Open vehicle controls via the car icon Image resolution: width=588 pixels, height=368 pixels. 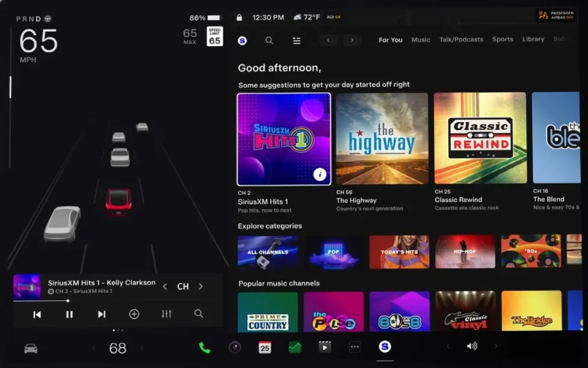coord(31,348)
